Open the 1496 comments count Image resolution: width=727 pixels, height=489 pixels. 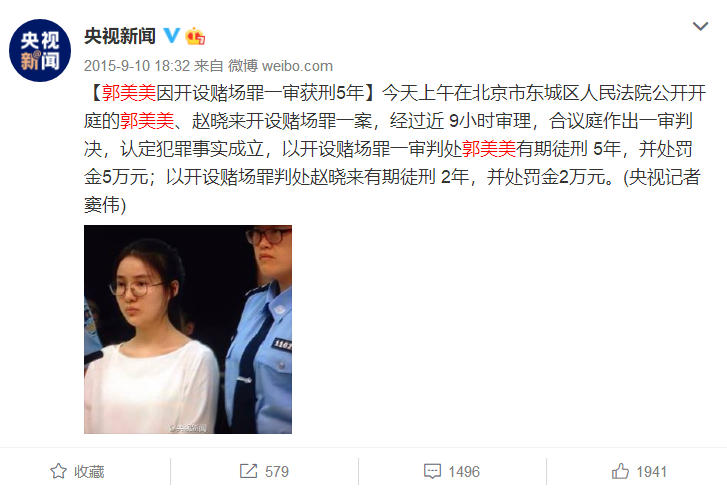pos(464,472)
